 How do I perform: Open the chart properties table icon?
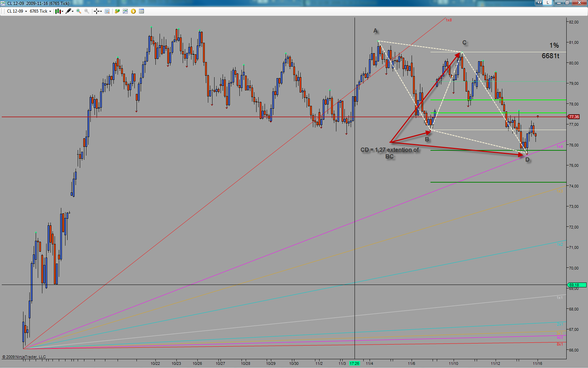click(x=141, y=11)
